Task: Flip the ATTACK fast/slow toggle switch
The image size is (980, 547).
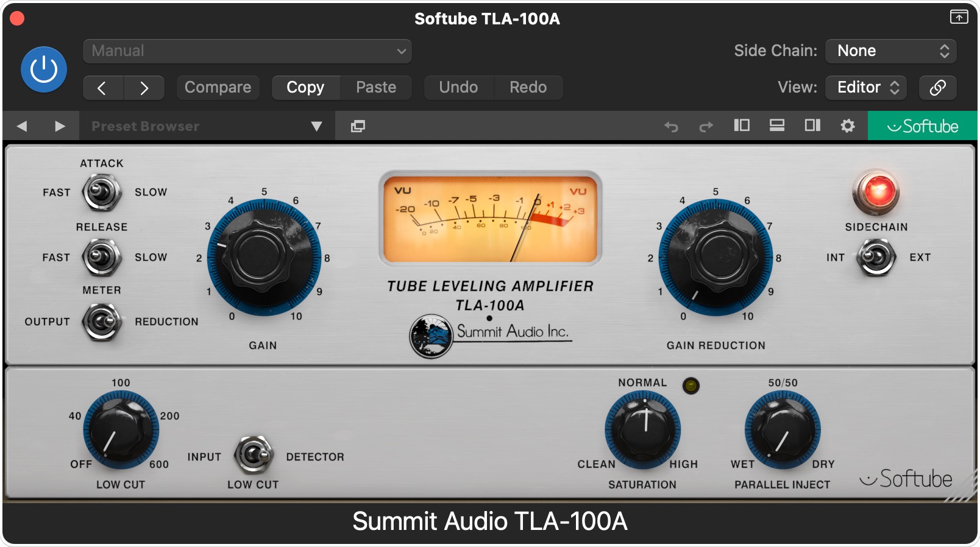Action: point(101,193)
